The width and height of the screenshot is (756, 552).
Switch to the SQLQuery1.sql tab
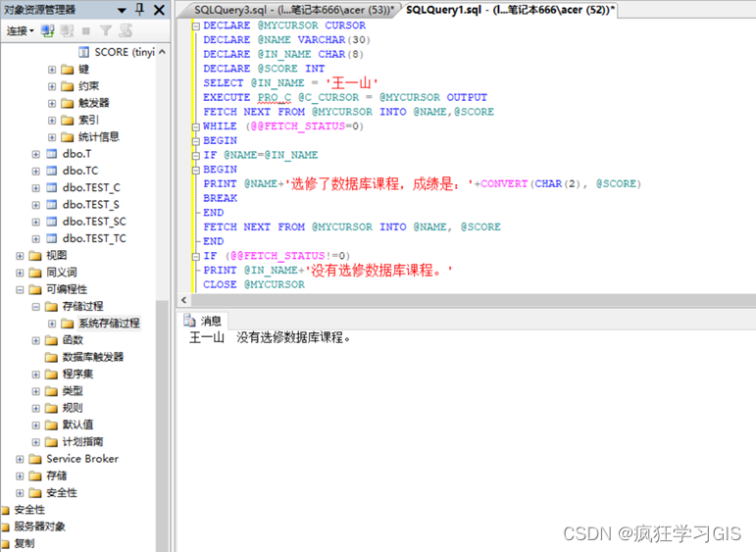pyautogui.click(x=510, y=10)
